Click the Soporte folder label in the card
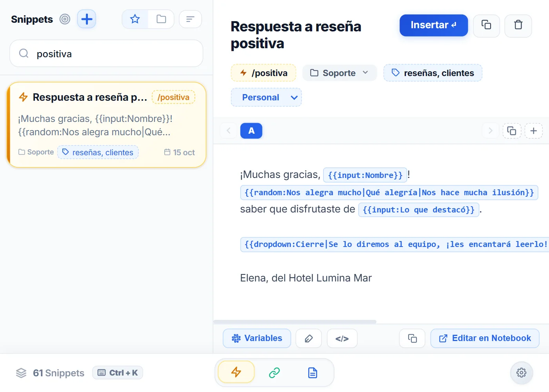This screenshot has height=392, width=549. tap(36, 152)
